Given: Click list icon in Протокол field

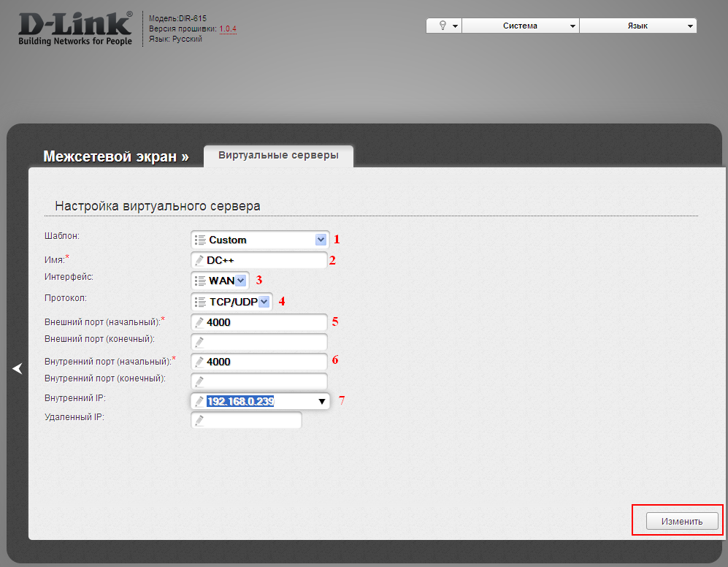Looking at the screenshot, I should tap(200, 302).
